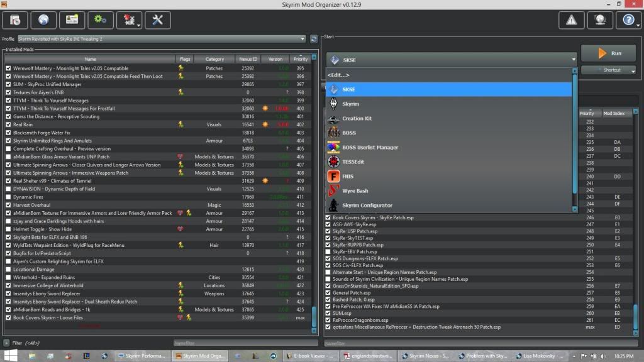Click the installed mods list scrollbar thumb
Image resolution: width=644 pixels, height=362 pixels.
click(314, 317)
